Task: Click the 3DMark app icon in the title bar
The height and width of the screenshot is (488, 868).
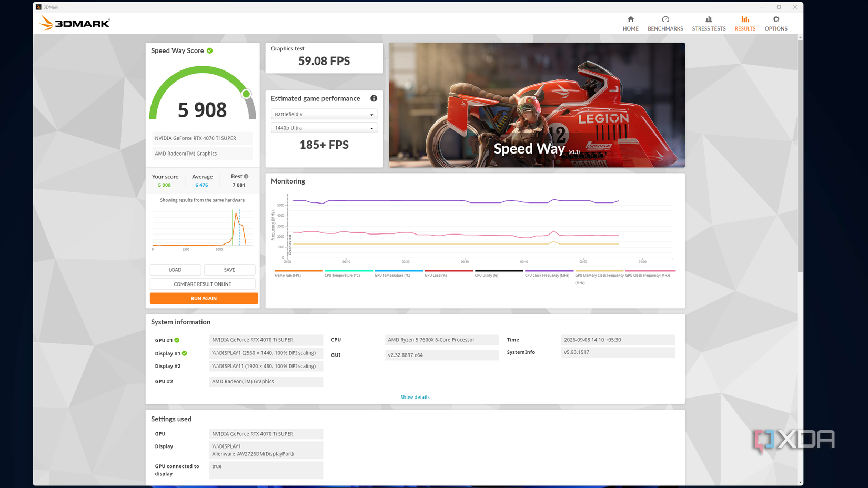Action: tap(38, 7)
